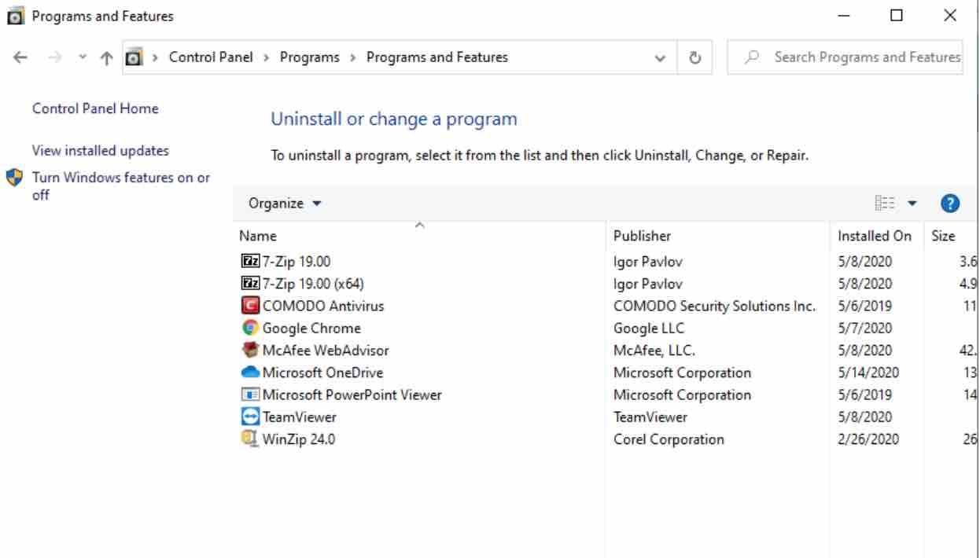Select the WinZip 24.0 program name
This screenshot has width=980, height=558.
click(x=298, y=439)
